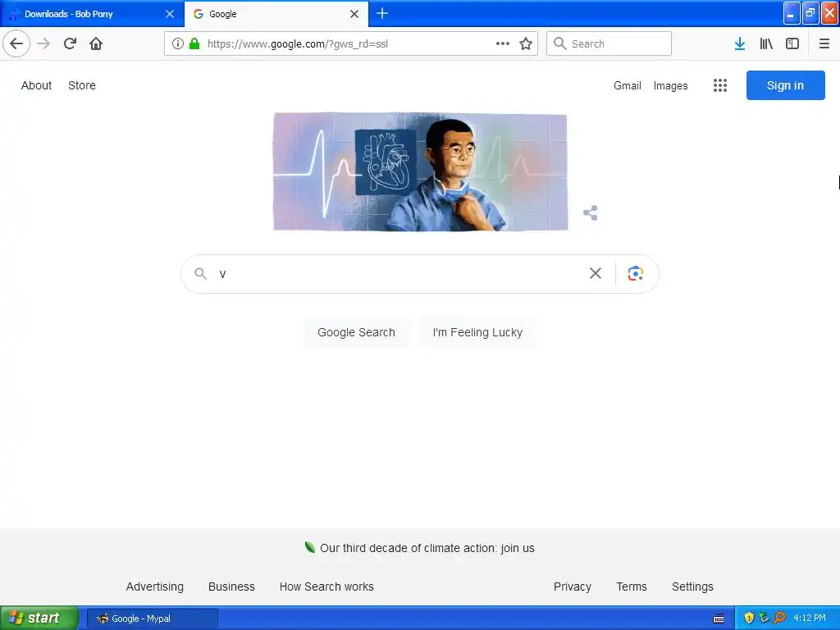Open the hamburger application menu
This screenshot has width=840, height=630.
click(x=824, y=43)
